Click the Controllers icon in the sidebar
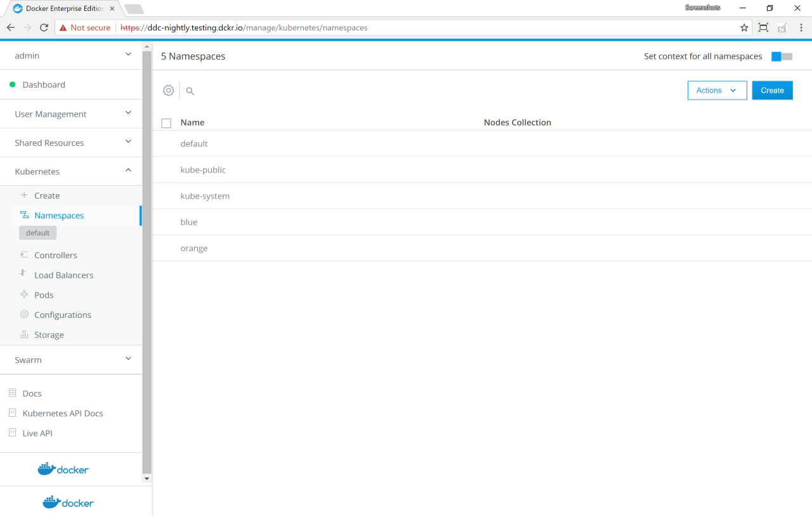The image size is (812, 517). click(24, 255)
